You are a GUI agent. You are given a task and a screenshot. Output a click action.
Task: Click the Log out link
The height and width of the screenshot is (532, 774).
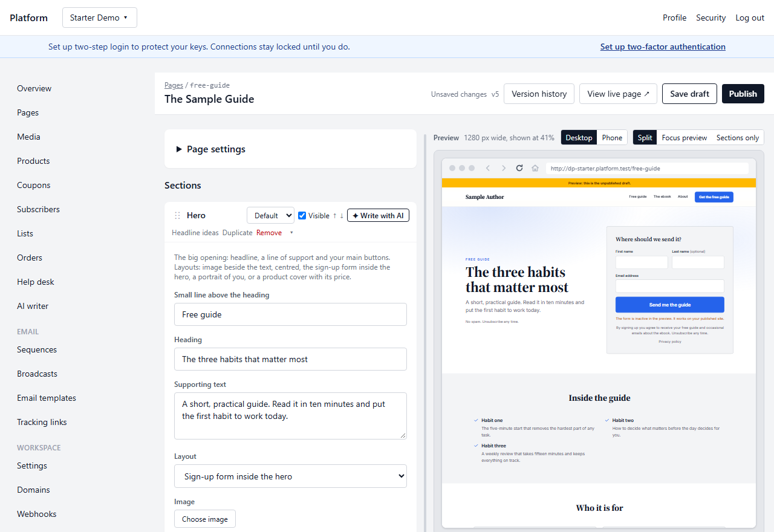click(x=750, y=18)
